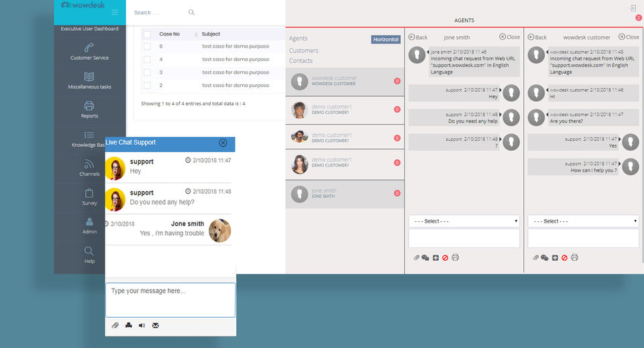Toggle sound icon in Live Chat Support
Screen dimensions: 644x348
point(142,325)
